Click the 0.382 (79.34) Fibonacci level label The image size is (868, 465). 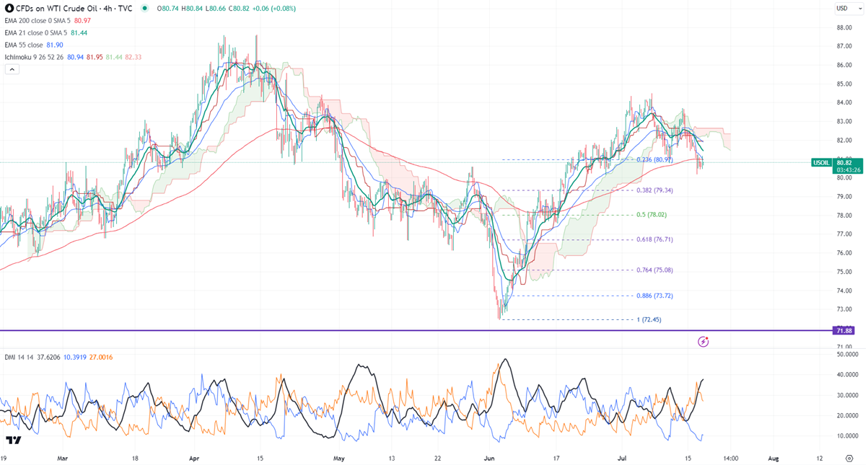coord(655,190)
